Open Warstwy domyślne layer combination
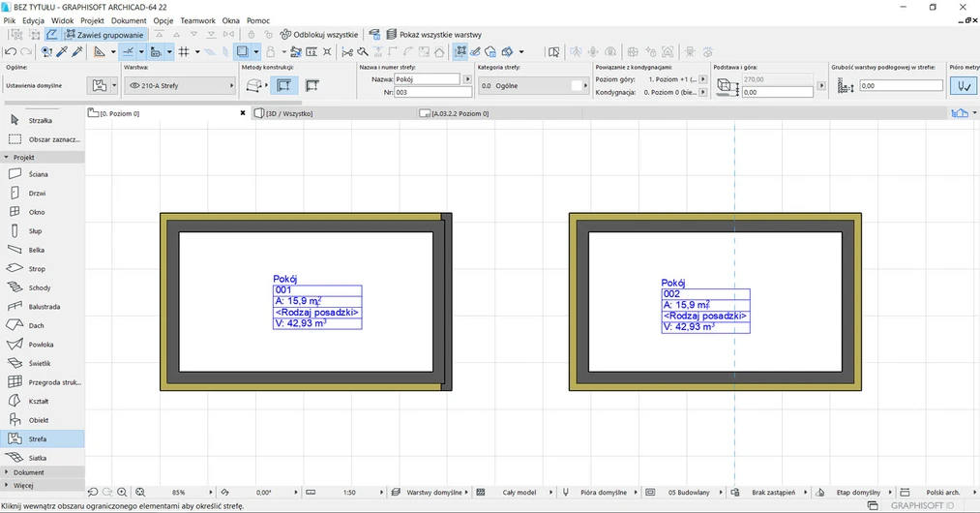 (x=430, y=493)
